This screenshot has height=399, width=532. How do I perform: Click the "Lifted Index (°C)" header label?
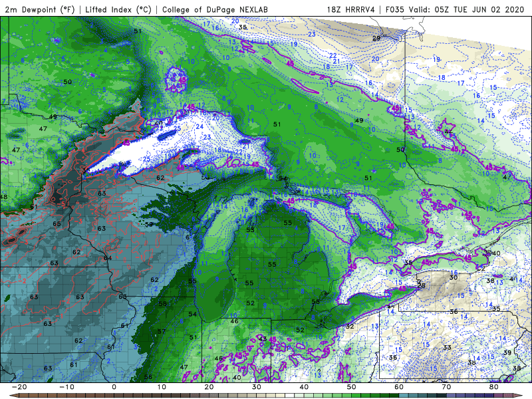pyautogui.click(x=118, y=9)
